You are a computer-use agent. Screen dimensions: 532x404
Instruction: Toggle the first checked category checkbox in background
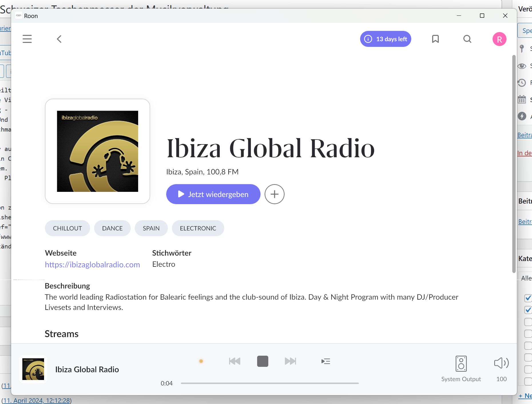point(528,298)
